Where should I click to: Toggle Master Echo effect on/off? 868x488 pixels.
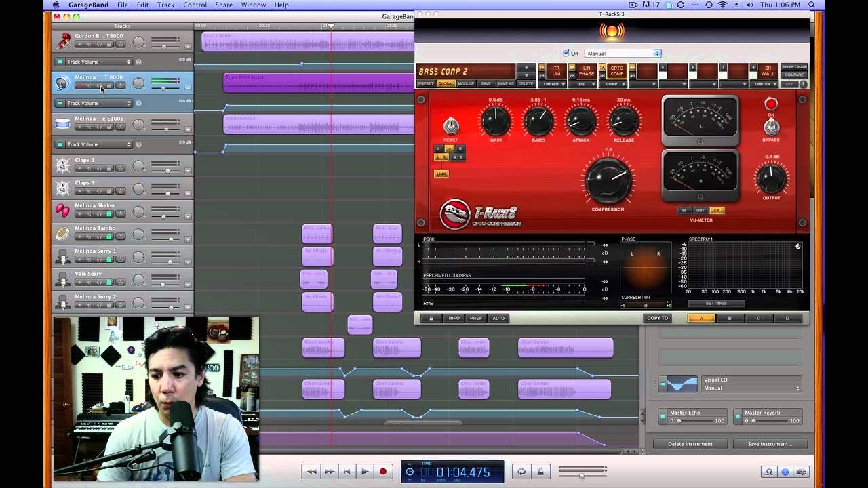[663, 416]
